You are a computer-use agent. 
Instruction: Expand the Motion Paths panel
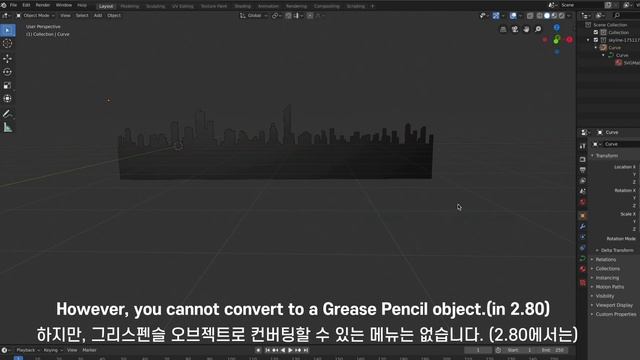(x=609, y=287)
